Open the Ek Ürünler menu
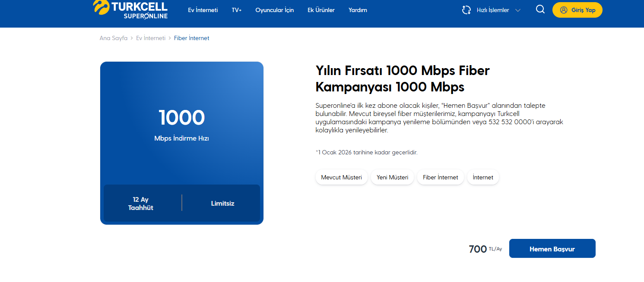 click(x=321, y=10)
